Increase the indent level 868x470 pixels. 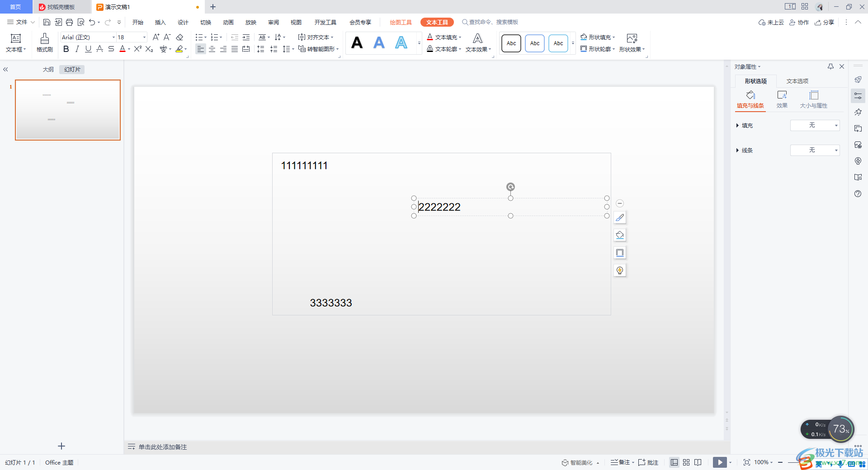[246, 37]
